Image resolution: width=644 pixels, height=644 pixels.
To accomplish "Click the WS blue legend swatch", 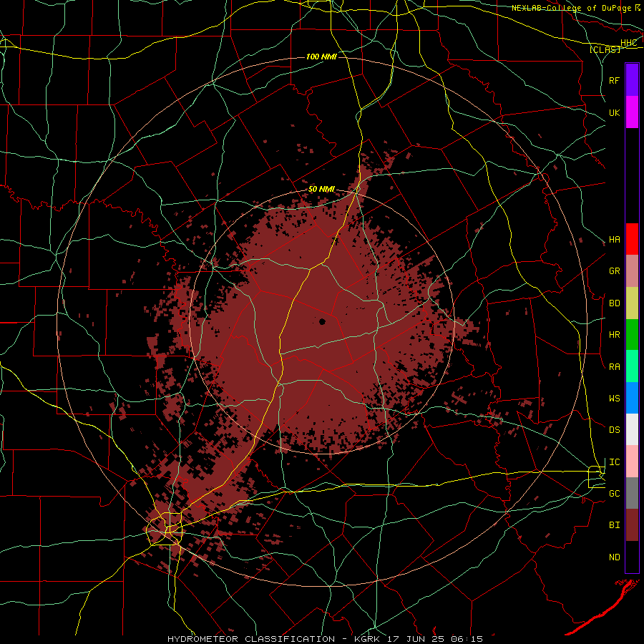I will (632, 398).
